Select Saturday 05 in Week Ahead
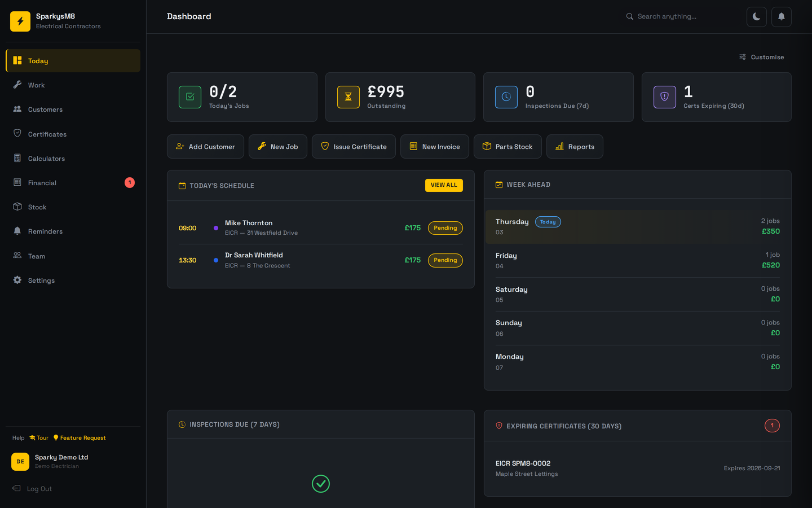Image resolution: width=812 pixels, height=508 pixels. (638, 294)
